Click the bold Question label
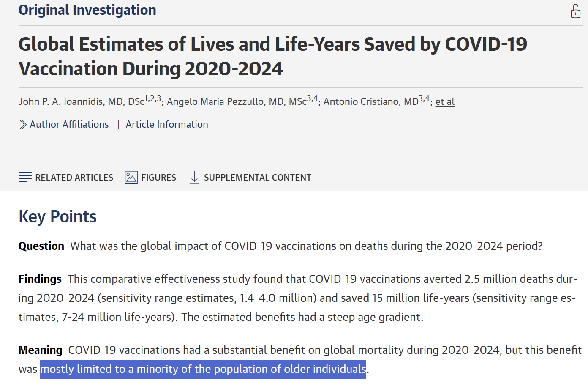Screen dimensions: 588x386 (x=41, y=246)
